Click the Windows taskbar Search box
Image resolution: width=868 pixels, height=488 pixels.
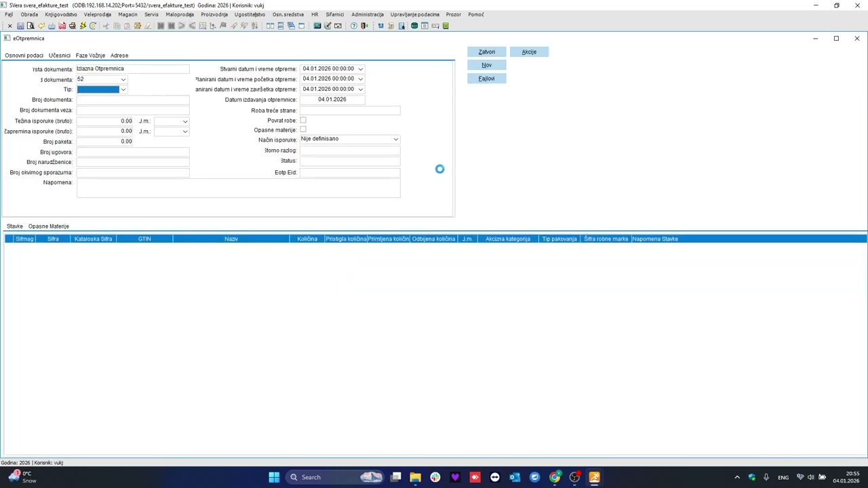tap(334, 477)
